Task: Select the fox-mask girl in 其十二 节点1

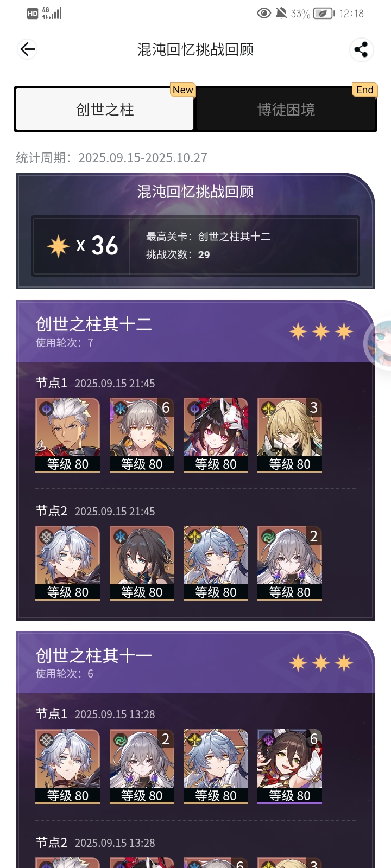Action: 216,435
